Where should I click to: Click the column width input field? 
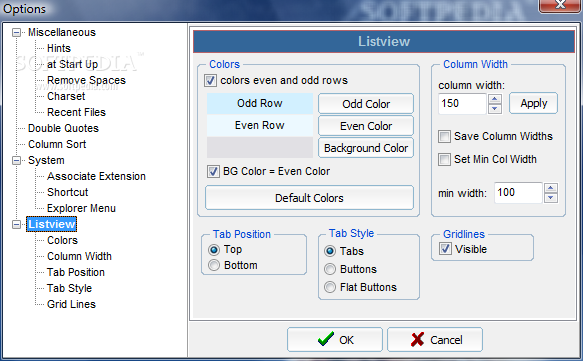pos(462,103)
